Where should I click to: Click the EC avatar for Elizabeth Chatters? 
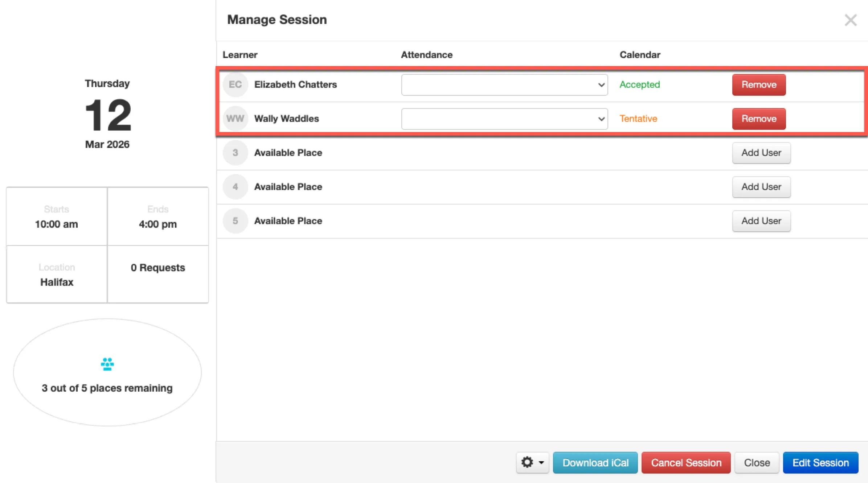(x=235, y=84)
